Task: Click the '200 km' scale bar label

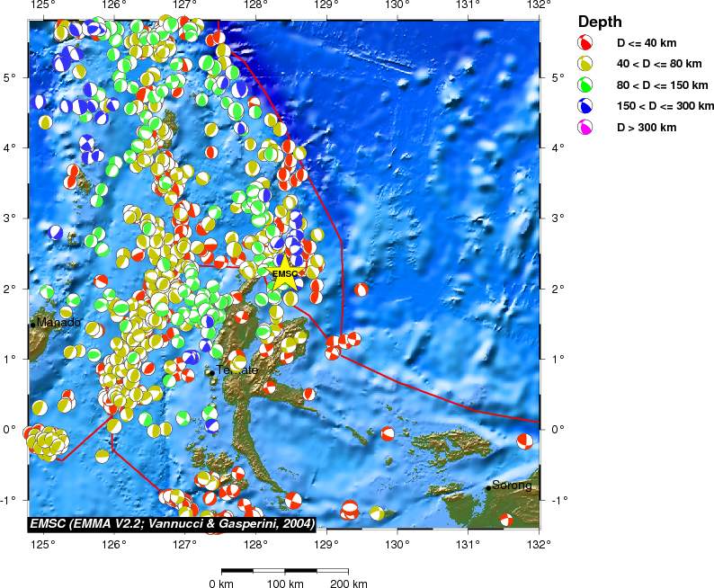Action: pyautogui.click(x=349, y=583)
